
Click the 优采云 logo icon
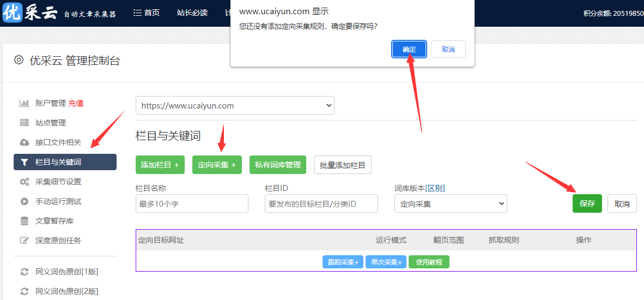pyautogui.click(x=12, y=13)
